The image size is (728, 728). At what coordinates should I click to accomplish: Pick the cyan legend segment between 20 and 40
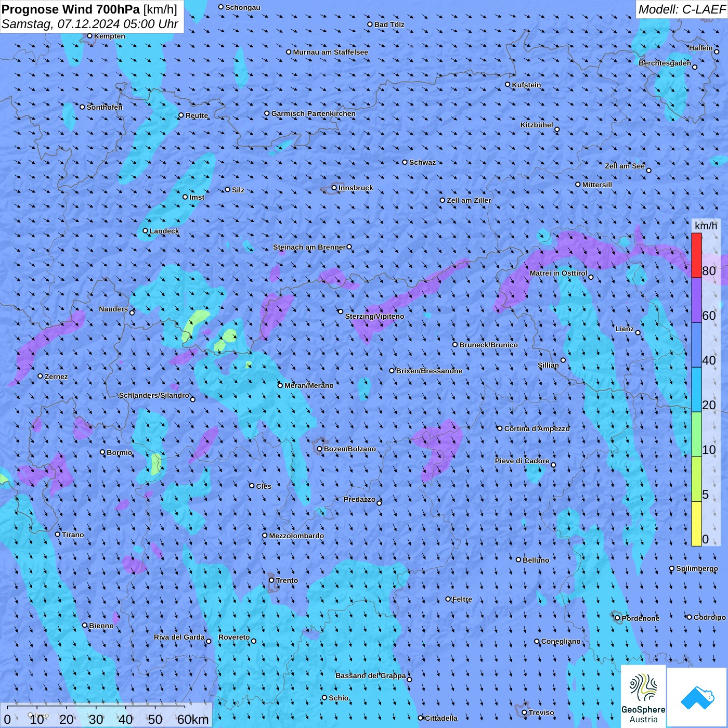tap(696, 390)
